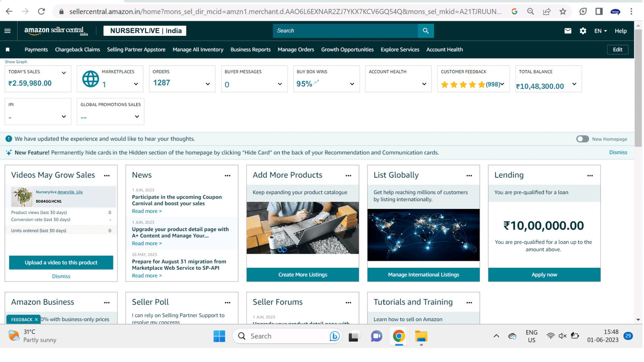
Task: Open the hamburger navigation menu
Action: [x=7, y=31]
